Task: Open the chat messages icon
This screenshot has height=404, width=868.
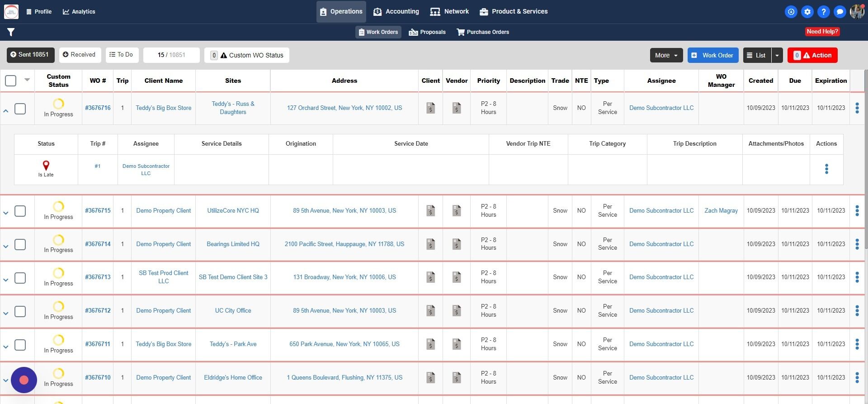Action: point(840,12)
